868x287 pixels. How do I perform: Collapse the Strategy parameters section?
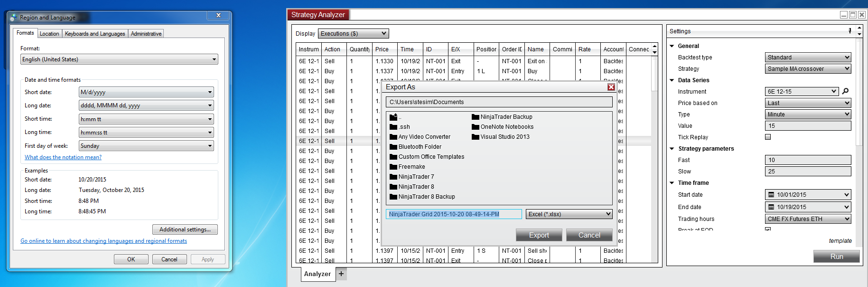point(672,149)
